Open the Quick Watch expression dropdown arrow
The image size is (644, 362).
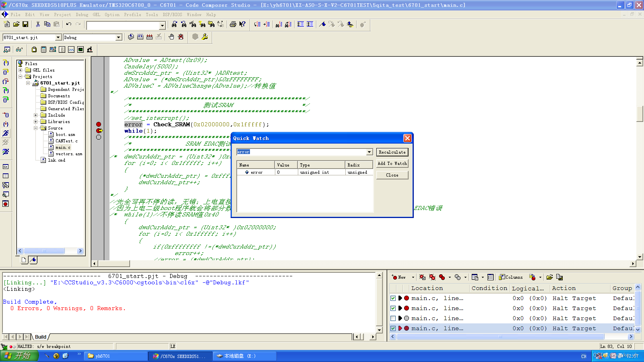coord(369,152)
